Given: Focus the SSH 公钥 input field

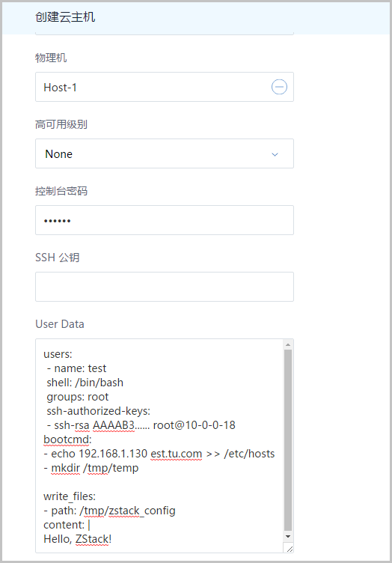Looking at the screenshot, I should (x=165, y=287).
